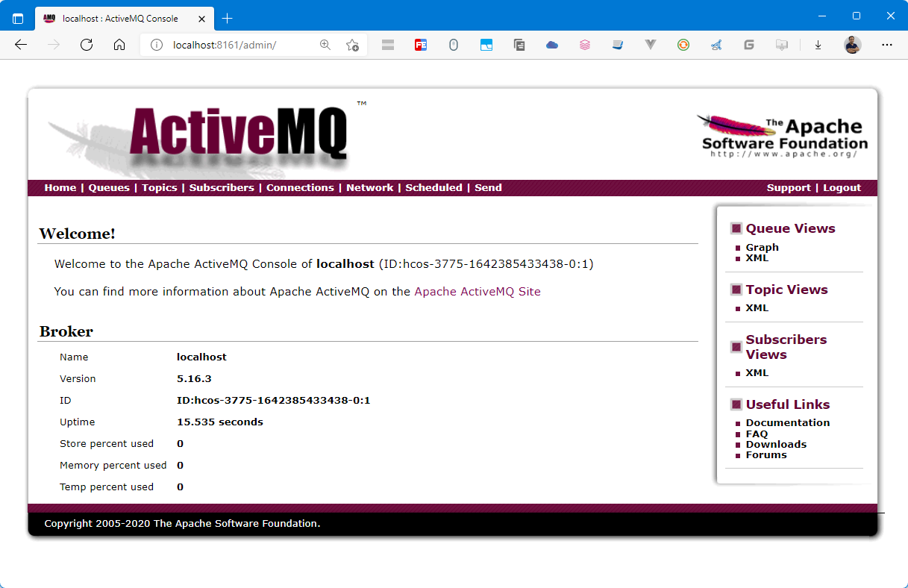Go back using the browser back arrow
The width and height of the screenshot is (908, 588).
[x=21, y=45]
